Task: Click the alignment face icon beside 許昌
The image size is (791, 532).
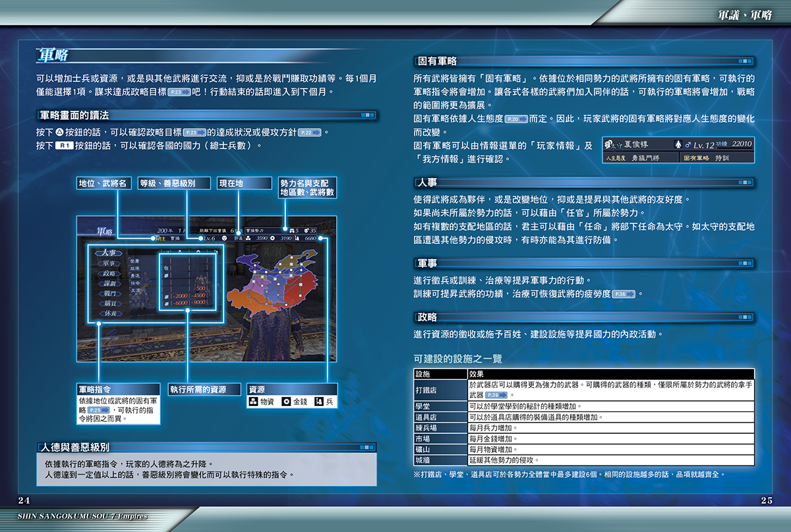Action: point(224,238)
